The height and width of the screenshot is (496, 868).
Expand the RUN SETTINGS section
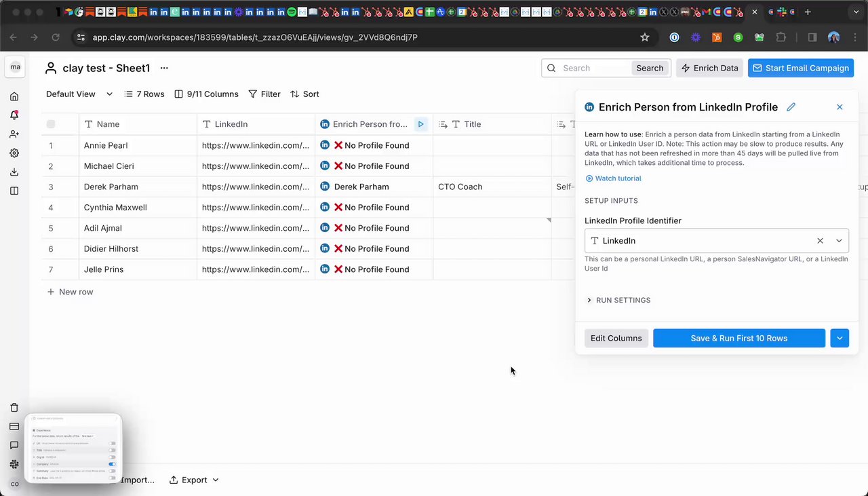click(x=618, y=300)
